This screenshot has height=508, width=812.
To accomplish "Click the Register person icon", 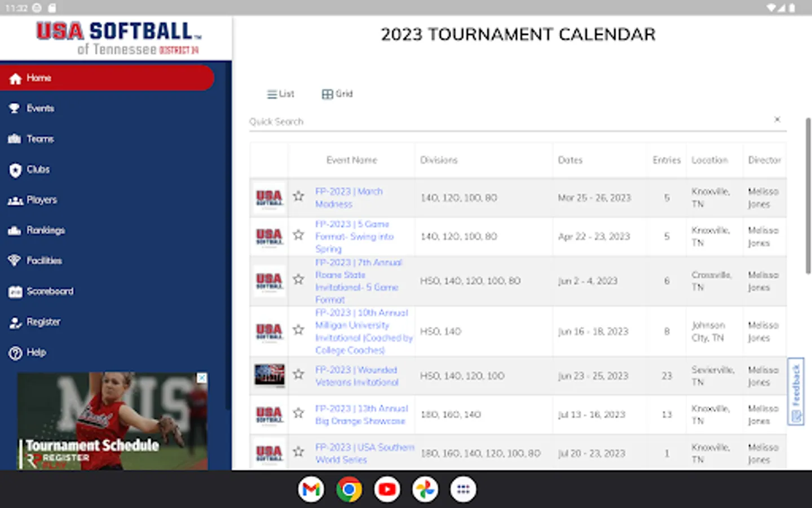I will click(15, 322).
